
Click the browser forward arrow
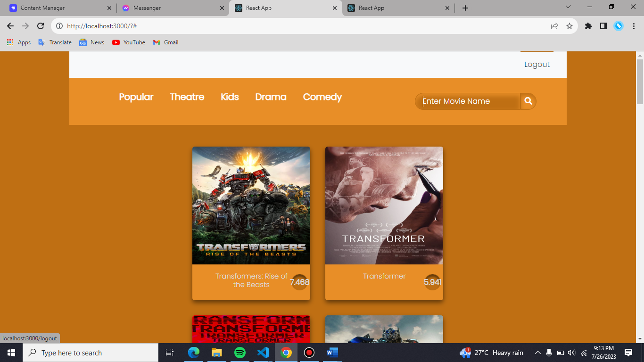[25, 26]
